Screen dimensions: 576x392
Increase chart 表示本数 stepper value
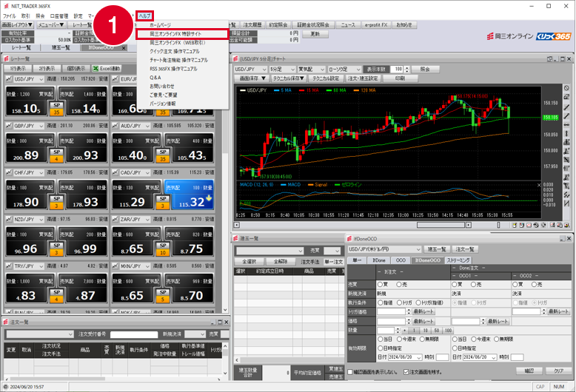tap(407, 67)
